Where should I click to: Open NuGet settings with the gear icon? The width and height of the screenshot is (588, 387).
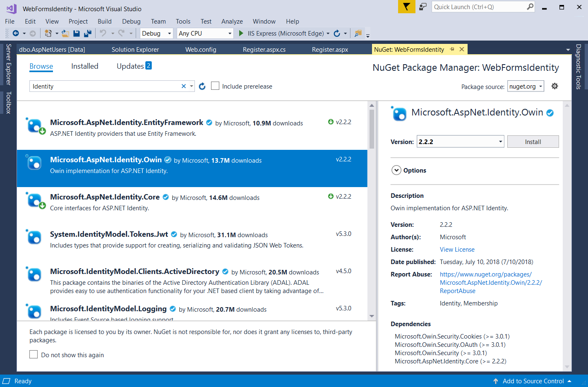[554, 86]
